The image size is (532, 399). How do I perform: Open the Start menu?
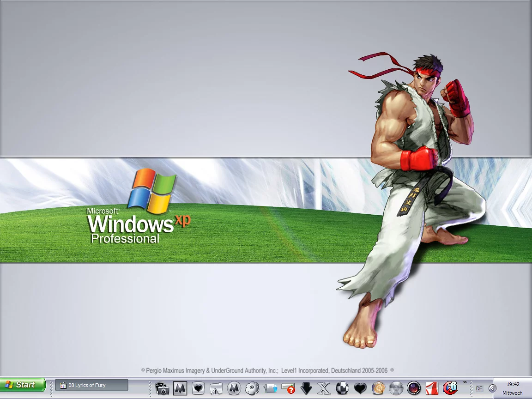pyautogui.click(x=23, y=385)
